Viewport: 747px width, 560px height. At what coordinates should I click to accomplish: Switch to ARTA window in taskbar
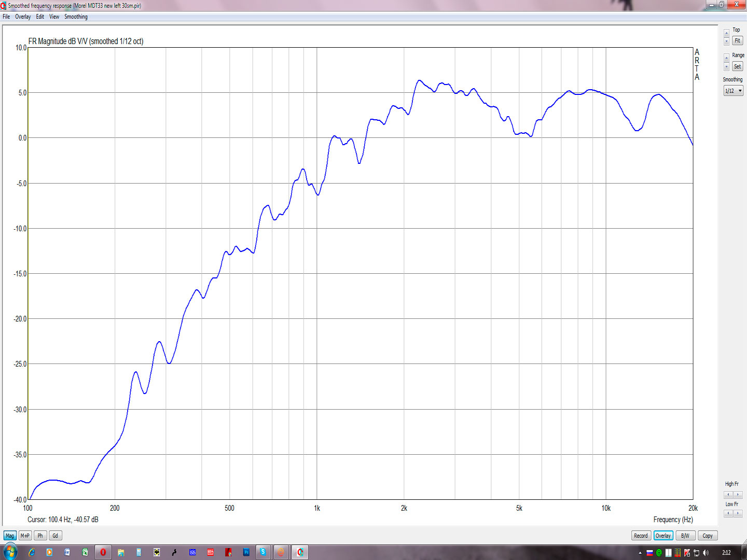[x=300, y=552]
